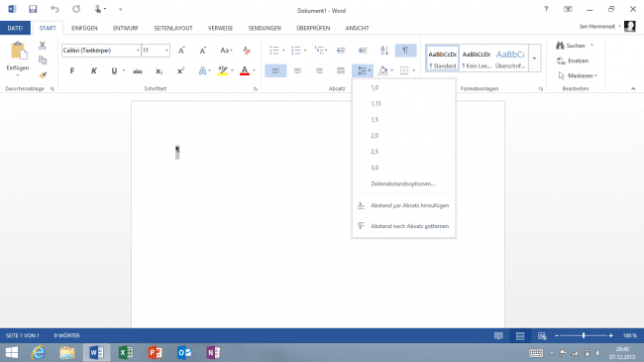Viewport: 644px width, 362px height.
Task: Cut selection with the scissors icon
Action: coord(43,46)
